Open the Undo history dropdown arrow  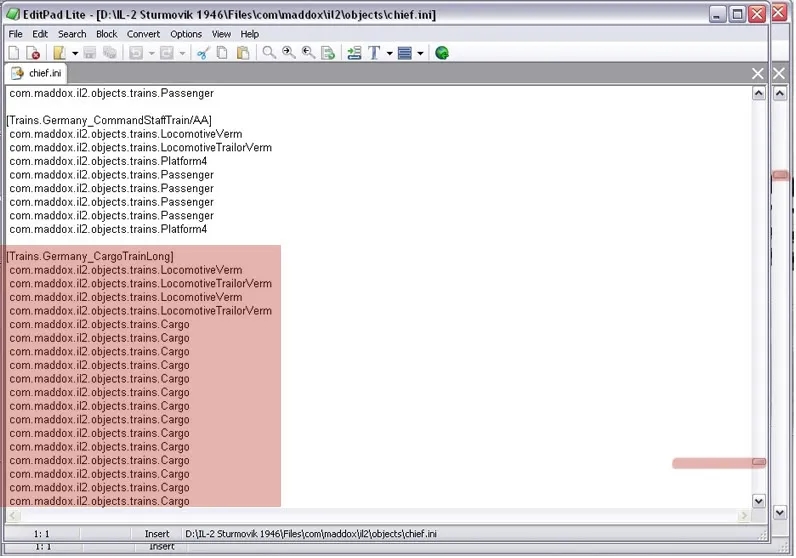point(151,53)
